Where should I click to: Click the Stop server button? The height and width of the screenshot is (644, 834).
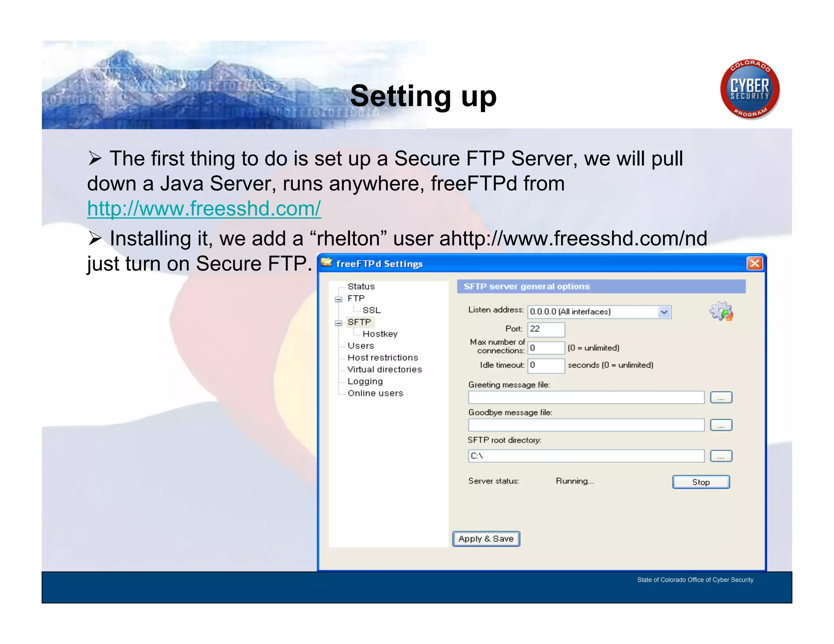coord(700,482)
